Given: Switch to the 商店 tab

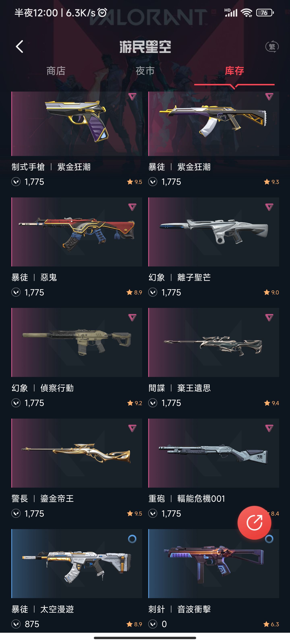Looking at the screenshot, I should point(56,71).
